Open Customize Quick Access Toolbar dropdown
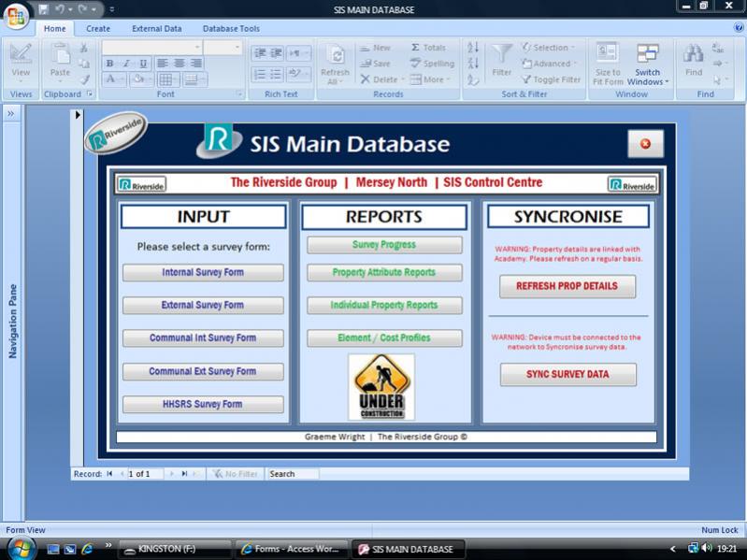The image size is (747, 560). (111, 9)
